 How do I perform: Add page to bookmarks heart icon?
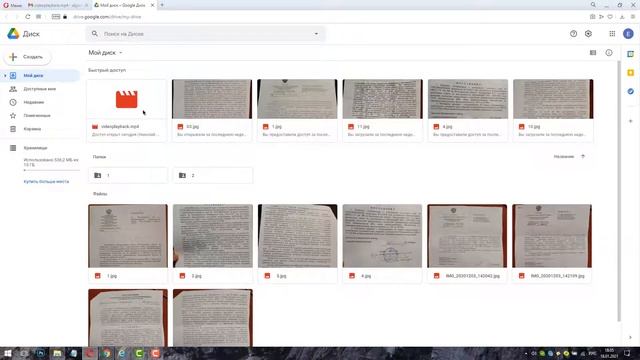(x=610, y=17)
